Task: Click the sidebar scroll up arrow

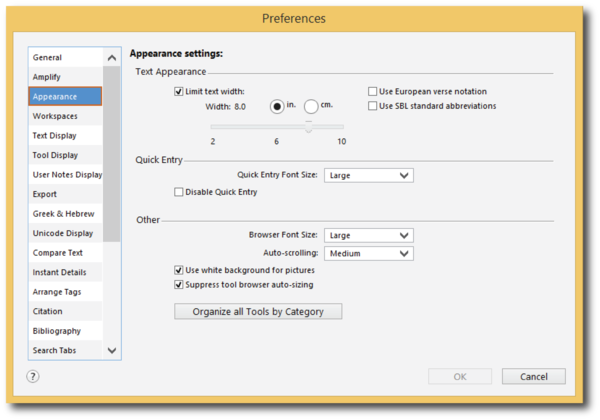Action: tap(112, 58)
